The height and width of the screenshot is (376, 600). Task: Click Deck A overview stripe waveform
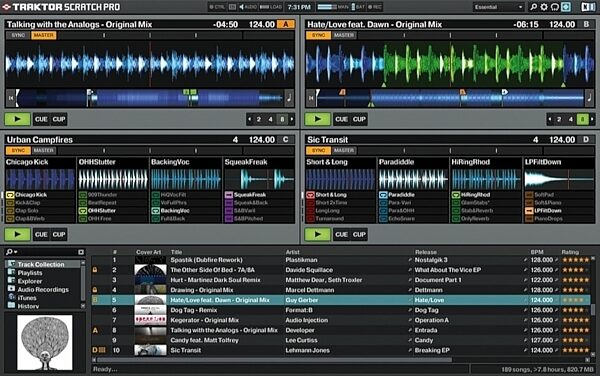click(x=150, y=98)
